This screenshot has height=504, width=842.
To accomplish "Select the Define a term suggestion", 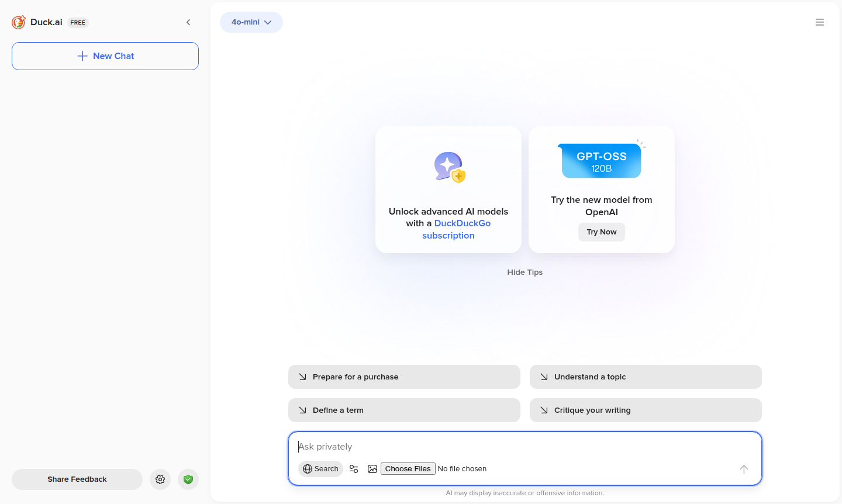I will point(403,410).
